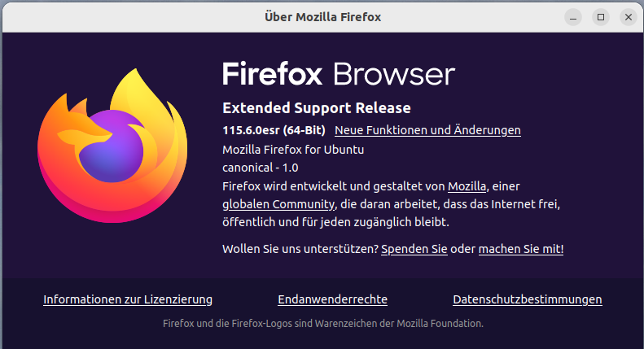This screenshot has width=644, height=349.
Task: Click the Extended Support Release heading
Action: pyautogui.click(x=317, y=108)
